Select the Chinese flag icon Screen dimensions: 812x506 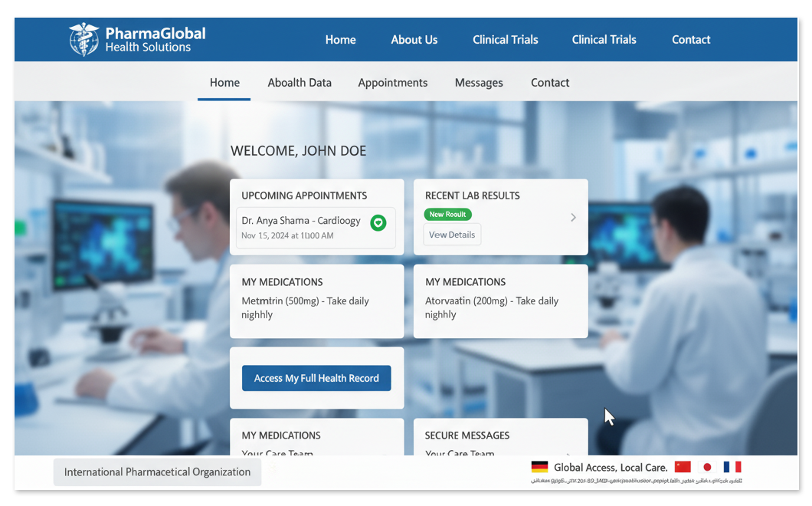(x=683, y=467)
